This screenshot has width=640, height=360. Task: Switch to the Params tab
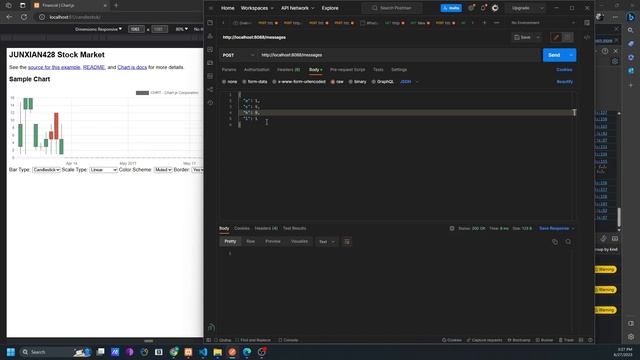[x=229, y=70]
